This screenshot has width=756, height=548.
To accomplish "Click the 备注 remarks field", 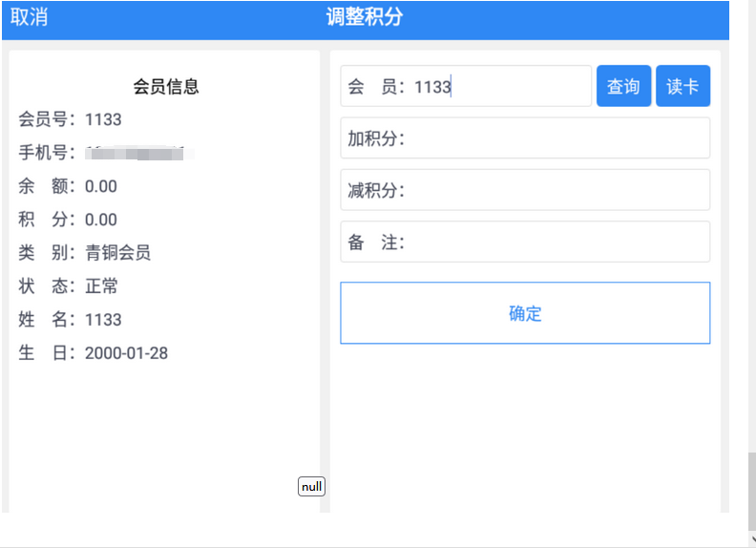I will tap(525, 242).
